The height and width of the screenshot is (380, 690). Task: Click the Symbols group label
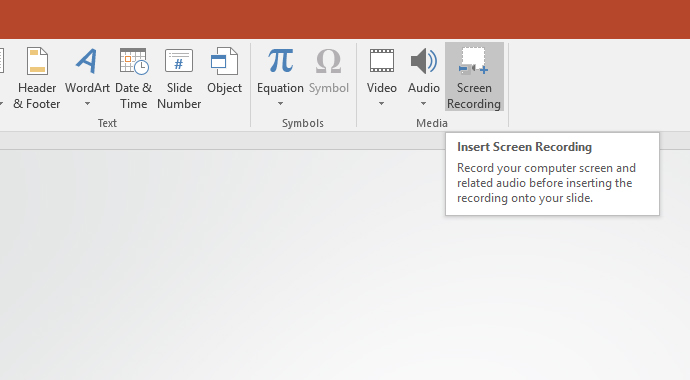pos(303,123)
